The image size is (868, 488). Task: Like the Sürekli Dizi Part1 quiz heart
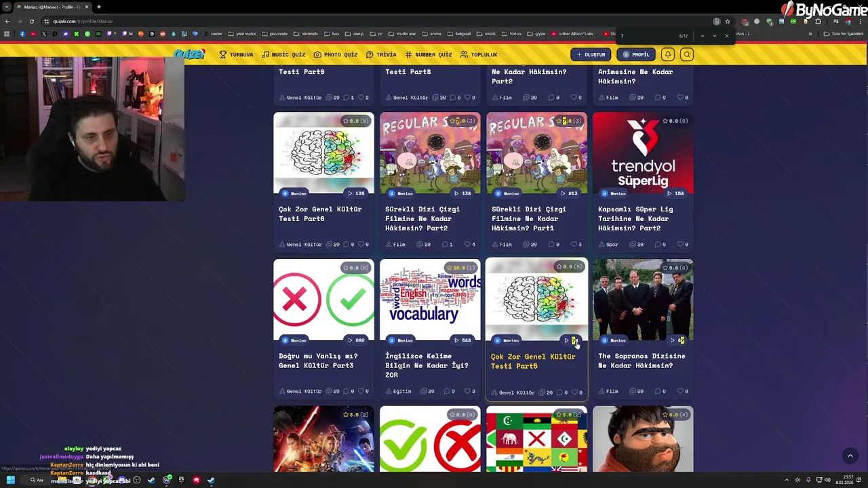[x=574, y=244]
